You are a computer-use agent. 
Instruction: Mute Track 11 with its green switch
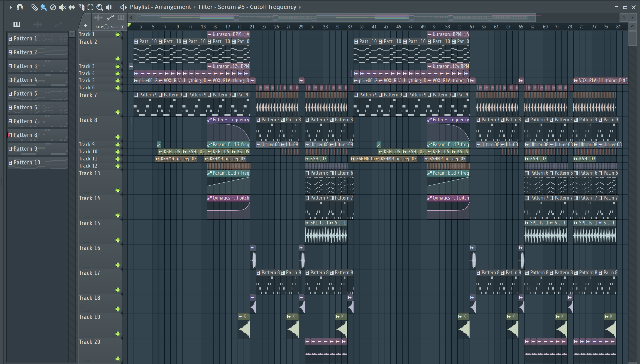118,159
